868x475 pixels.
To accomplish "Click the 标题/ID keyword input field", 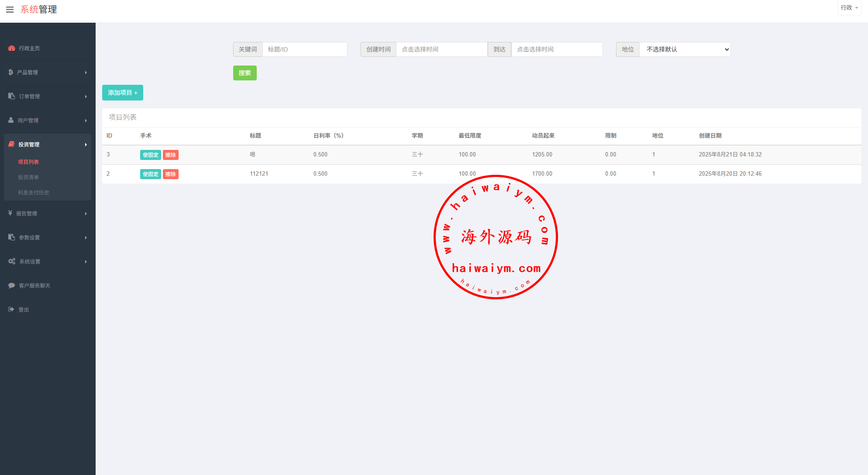I will coord(305,49).
